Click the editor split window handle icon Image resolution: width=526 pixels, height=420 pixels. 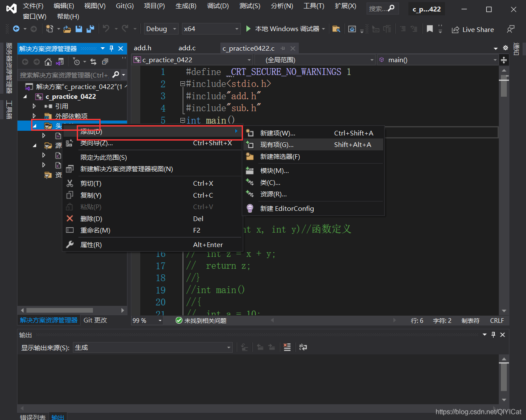[x=504, y=60]
